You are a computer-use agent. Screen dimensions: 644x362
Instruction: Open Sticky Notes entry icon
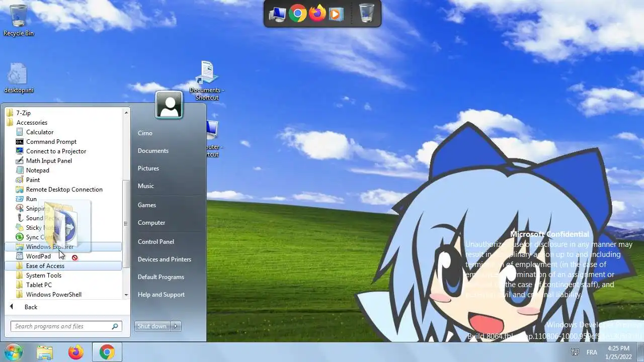coord(20,228)
